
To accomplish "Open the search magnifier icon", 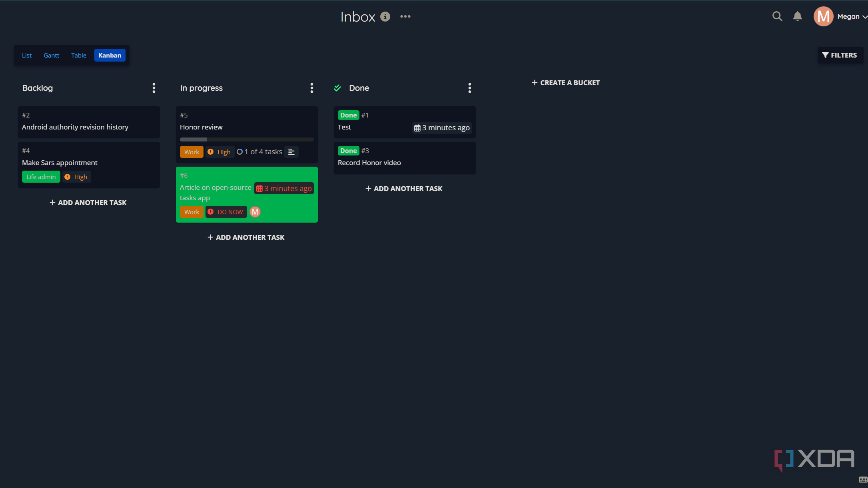I will point(777,16).
